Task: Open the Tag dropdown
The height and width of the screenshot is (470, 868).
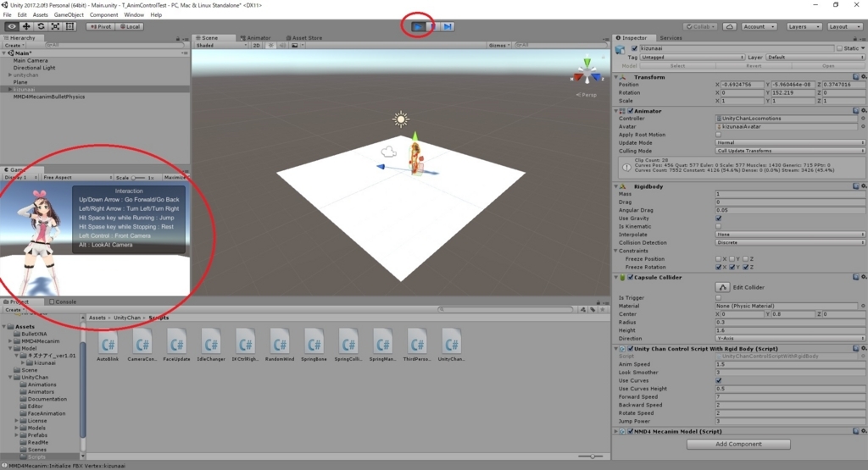Action: click(x=692, y=57)
